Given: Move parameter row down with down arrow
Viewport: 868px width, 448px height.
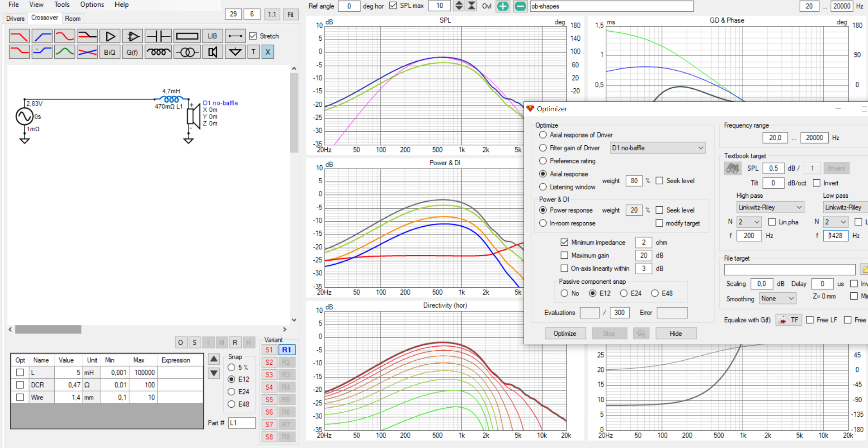Looking at the screenshot, I should 214,373.
